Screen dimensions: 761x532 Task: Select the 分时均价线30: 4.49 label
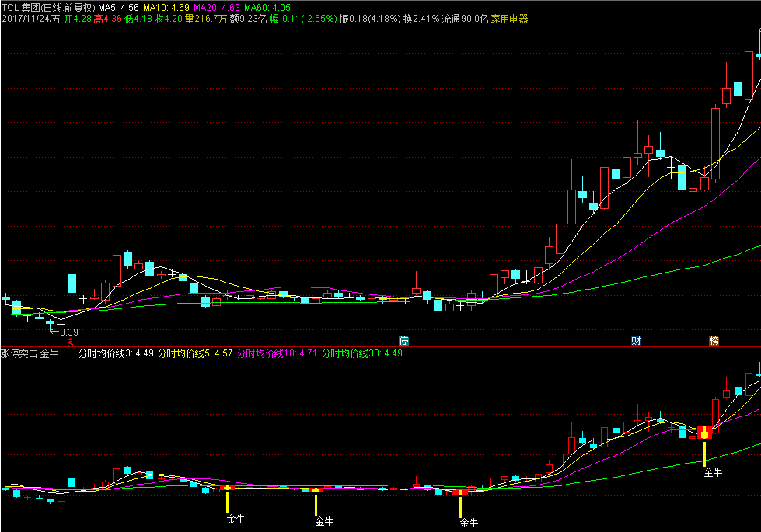pyautogui.click(x=362, y=353)
